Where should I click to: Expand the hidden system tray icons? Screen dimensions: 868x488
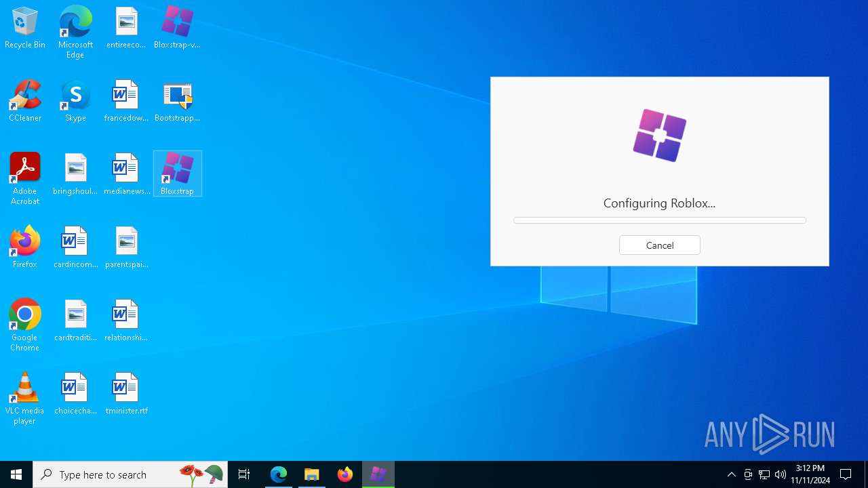731,474
